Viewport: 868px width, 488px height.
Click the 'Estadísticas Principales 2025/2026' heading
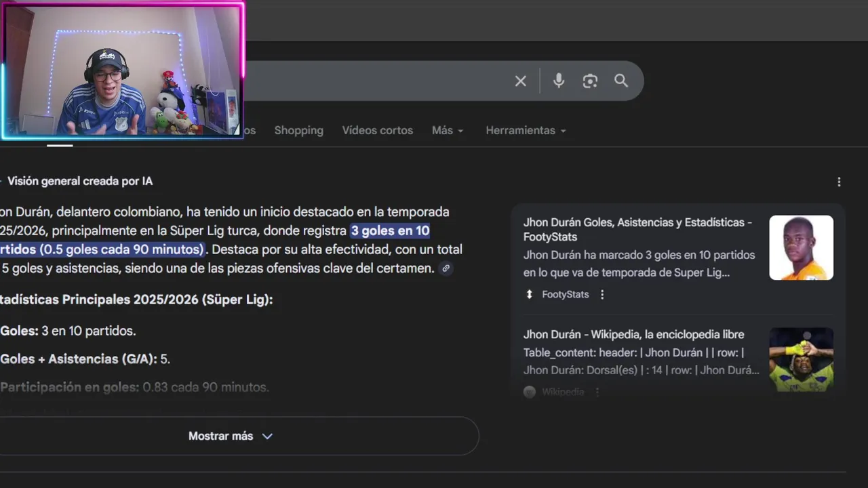click(x=136, y=299)
